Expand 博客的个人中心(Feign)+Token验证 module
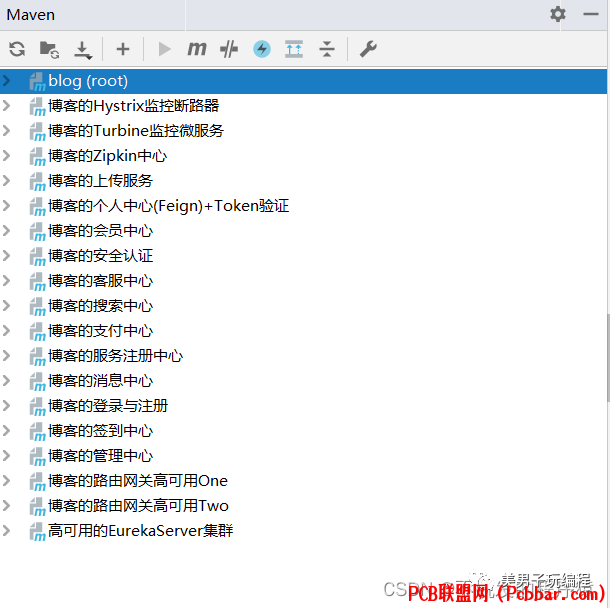610x608 pixels. click(6, 206)
